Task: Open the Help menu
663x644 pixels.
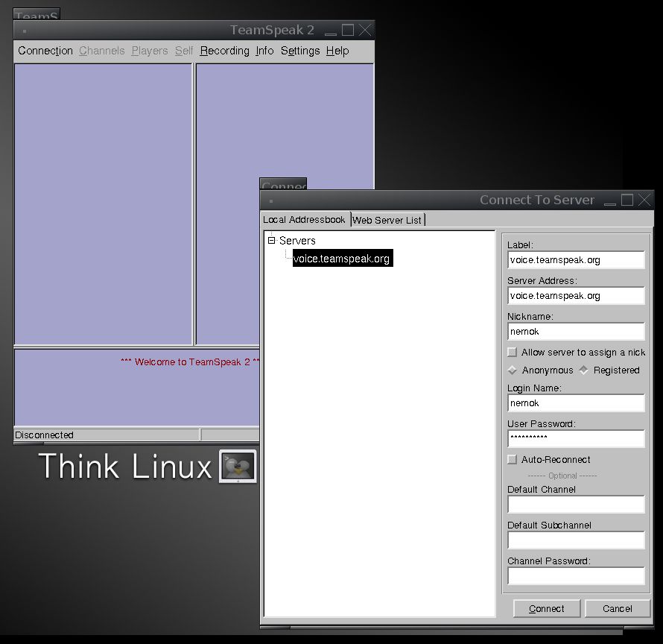Action: click(x=337, y=51)
